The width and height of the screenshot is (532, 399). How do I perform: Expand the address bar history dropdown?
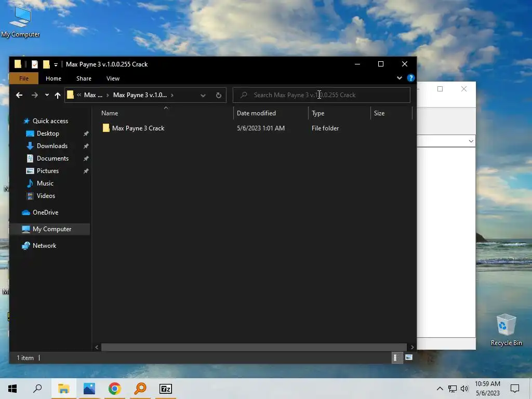pos(203,96)
